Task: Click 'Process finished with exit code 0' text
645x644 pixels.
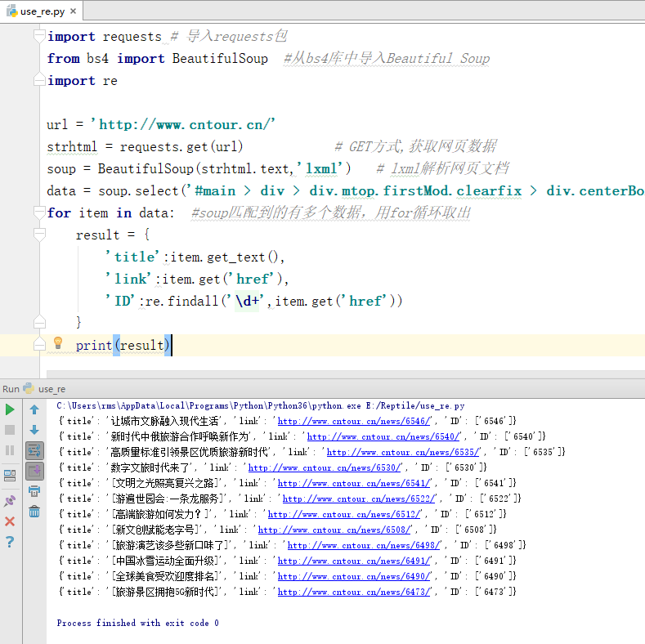Action: 138,623
